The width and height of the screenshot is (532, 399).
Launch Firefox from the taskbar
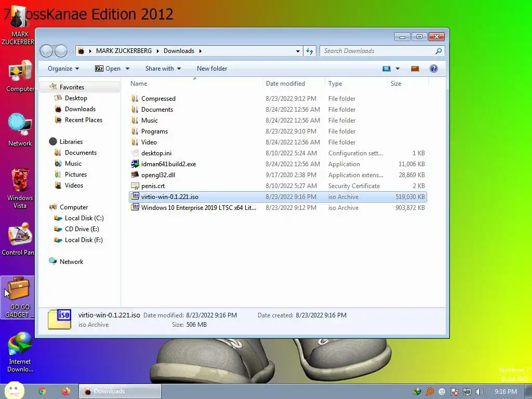click(x=66, y=392)
